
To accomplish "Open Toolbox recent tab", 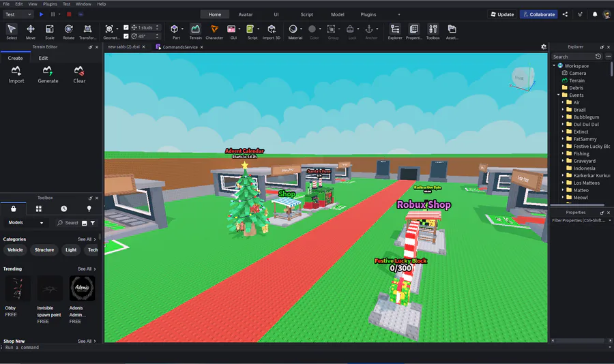I will [x=64, y=209].
